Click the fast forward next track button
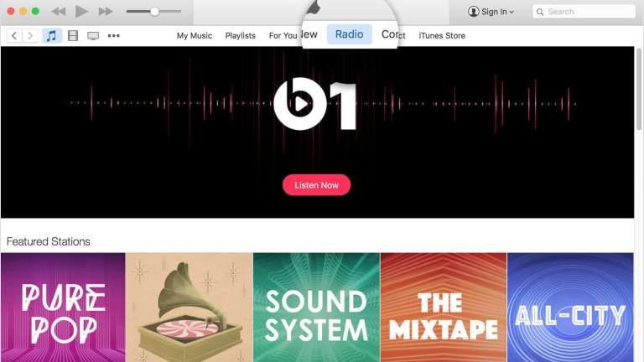Screen dimensions: 644x362 106,12
